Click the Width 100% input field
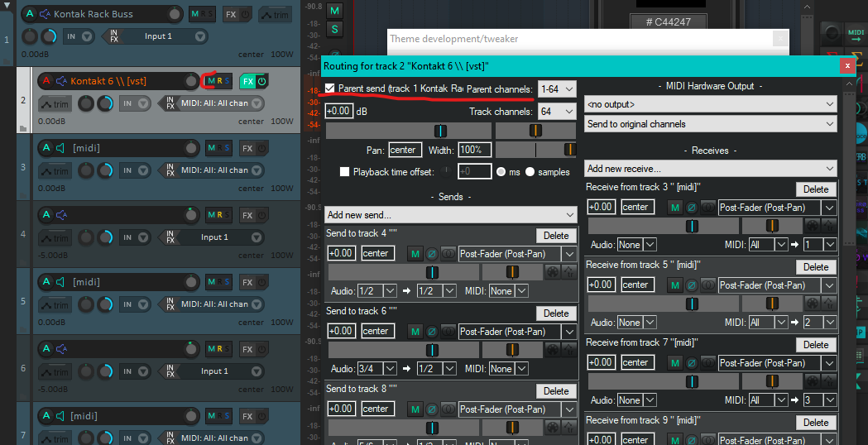The height and width of the screenshot is (445, 868). tap(474, 150)
